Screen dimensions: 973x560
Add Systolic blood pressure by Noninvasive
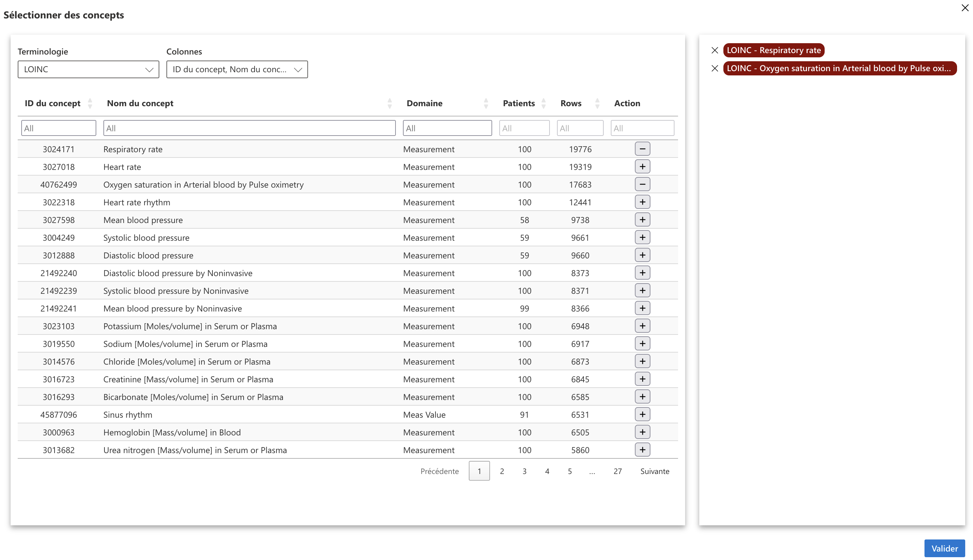(x=642, y=290)
